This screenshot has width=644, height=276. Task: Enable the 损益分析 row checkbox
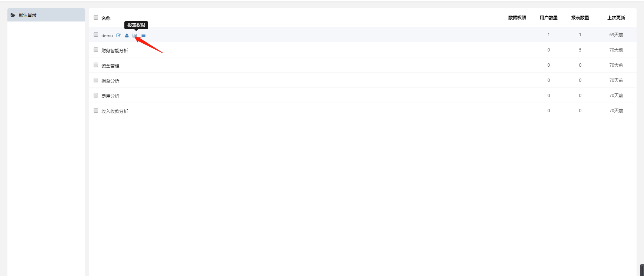(x=96, y=80)
